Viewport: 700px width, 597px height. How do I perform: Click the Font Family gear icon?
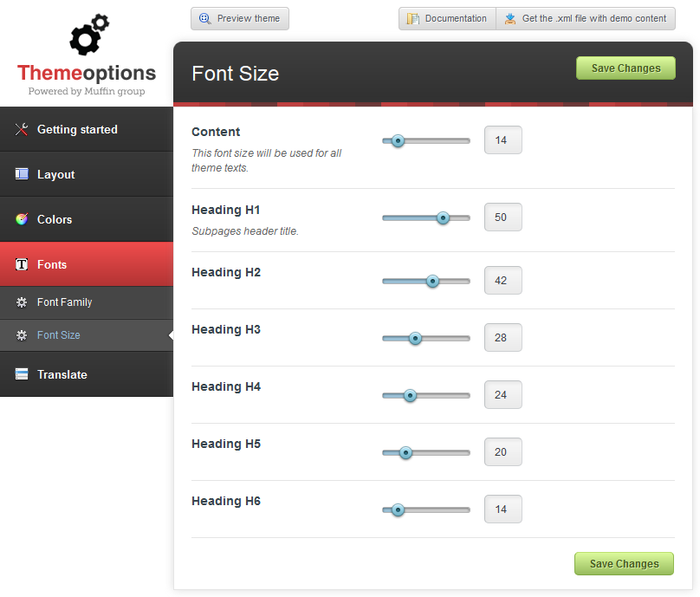click(x=22, y=302)
